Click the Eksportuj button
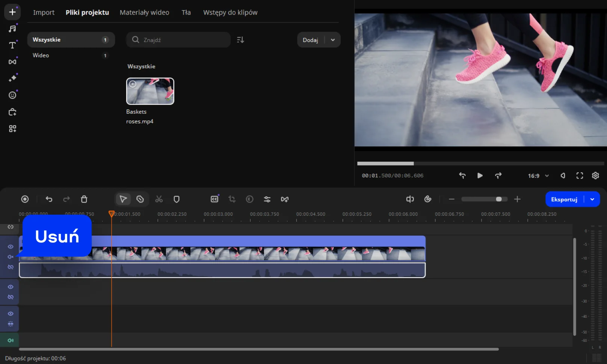 pos(564,199)
